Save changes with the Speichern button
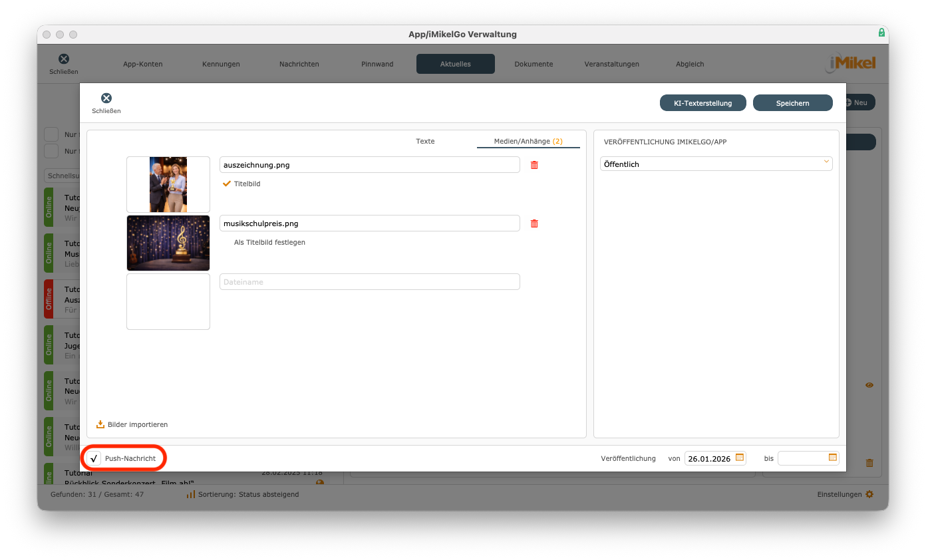Screen dimensions: 926x560 792,102
